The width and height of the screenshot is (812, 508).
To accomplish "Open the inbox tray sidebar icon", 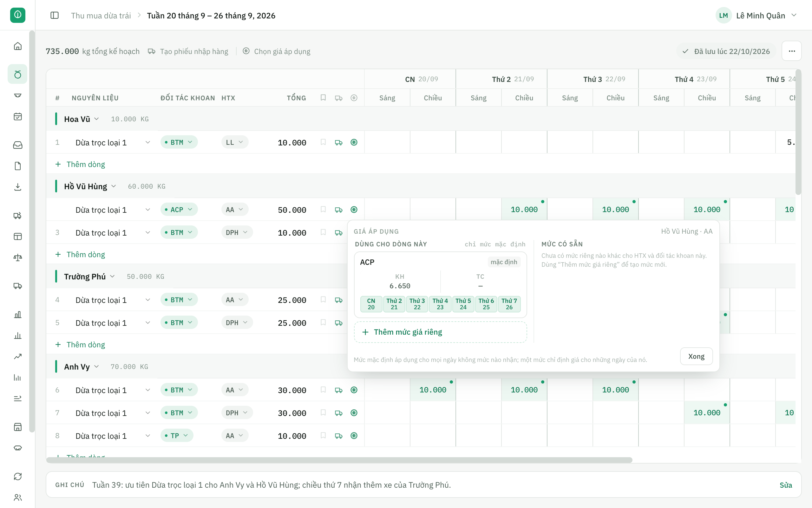I will 18,145.
